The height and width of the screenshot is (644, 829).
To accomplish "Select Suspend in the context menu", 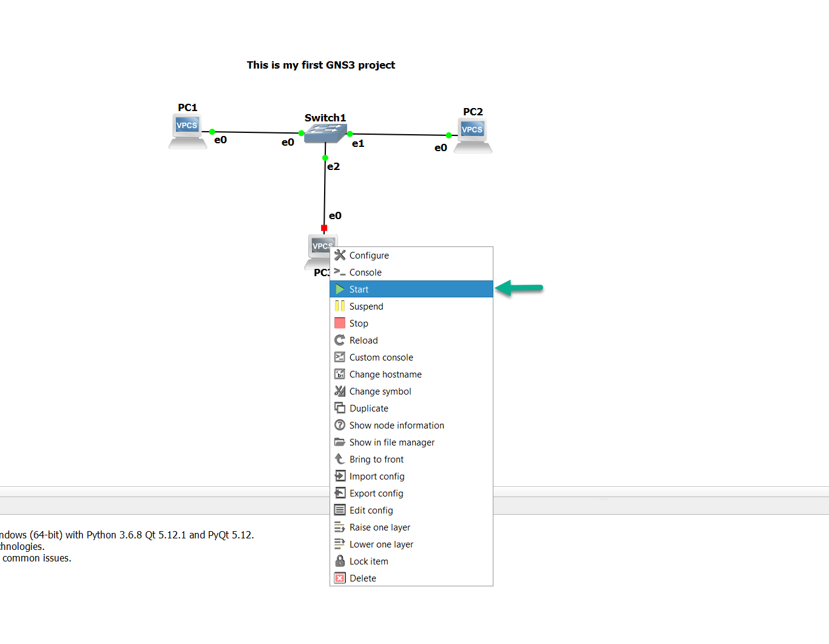I will (411, 306).
